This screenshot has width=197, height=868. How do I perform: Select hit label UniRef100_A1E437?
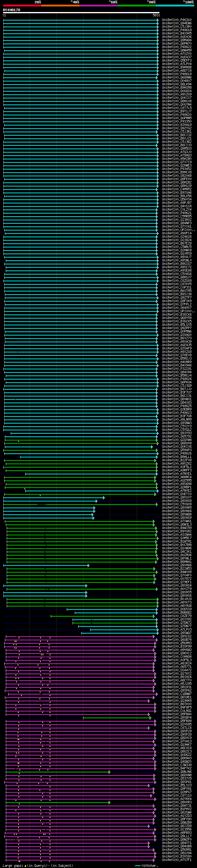point(177,57)
